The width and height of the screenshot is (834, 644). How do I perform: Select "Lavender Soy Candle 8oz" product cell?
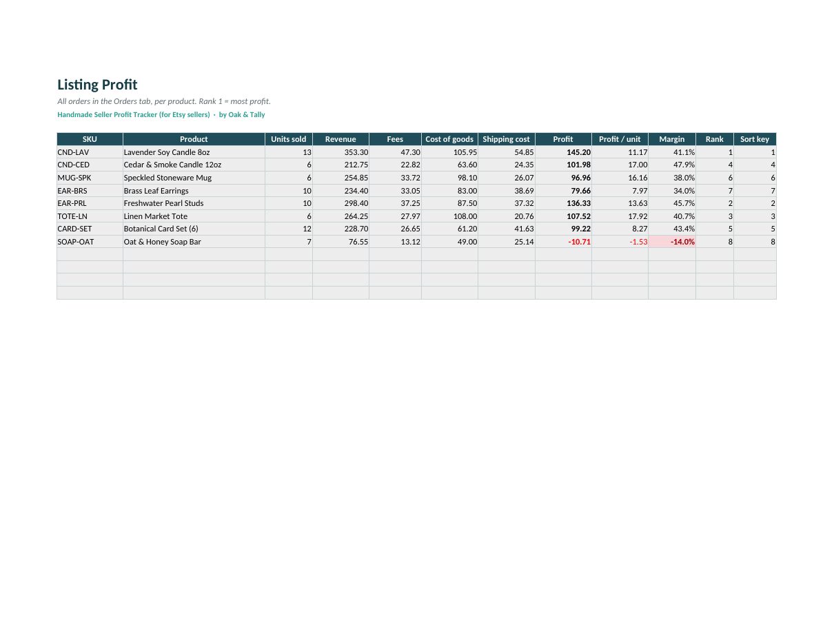194,152
